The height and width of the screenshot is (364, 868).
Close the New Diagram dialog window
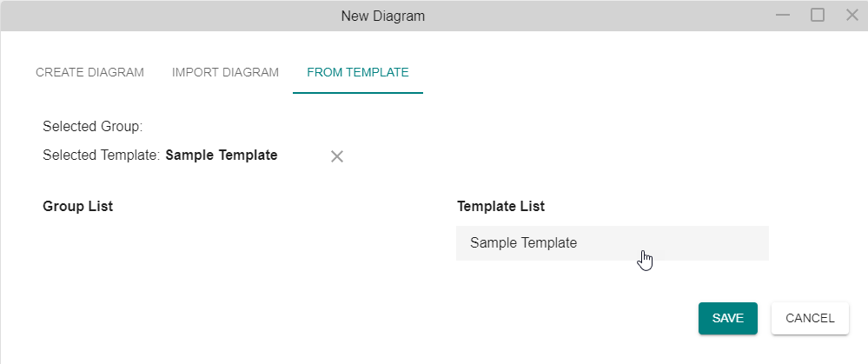852,15
